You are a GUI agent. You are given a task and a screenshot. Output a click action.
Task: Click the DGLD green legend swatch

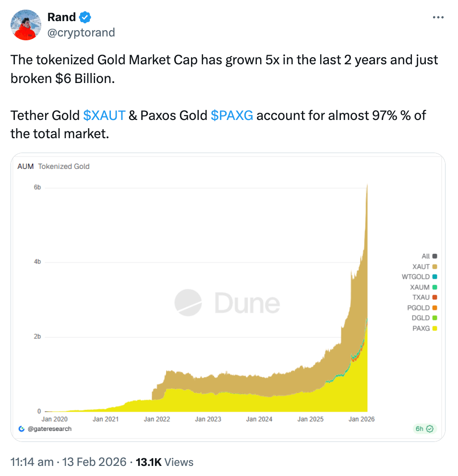coord(434,318)
